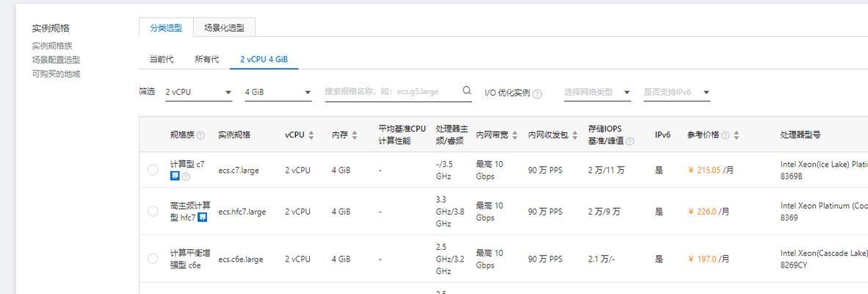Click recommended badge under 计算型 c7
868x294 pixels.
click(x=175, y=176)
